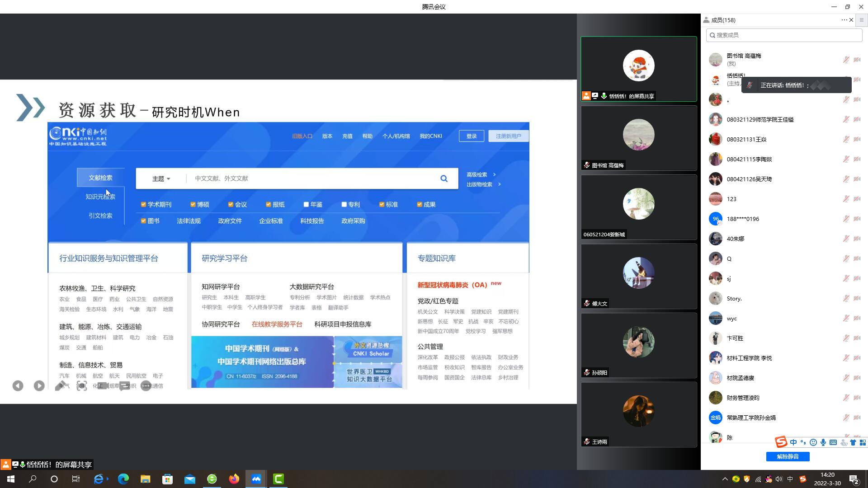Viewport: 868px width, 488px height.
Task: Toggle Sogou Chinese/English 中 mode
Action: tap(793, 442)
